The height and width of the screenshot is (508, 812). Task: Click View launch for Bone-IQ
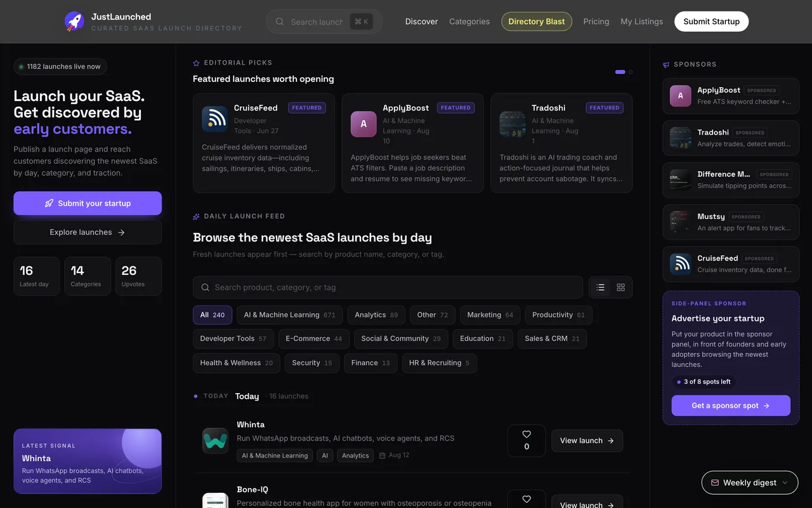tap(587, 502)
